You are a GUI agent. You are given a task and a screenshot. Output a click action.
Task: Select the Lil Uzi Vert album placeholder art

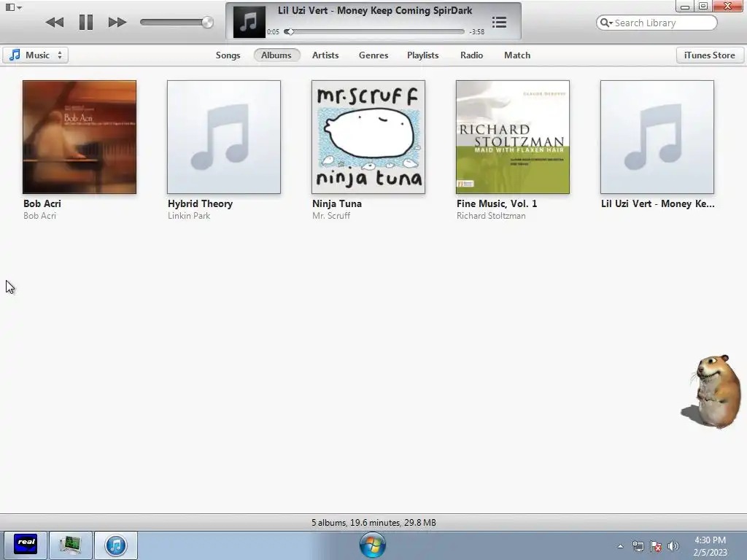click(x=657, y=137)
